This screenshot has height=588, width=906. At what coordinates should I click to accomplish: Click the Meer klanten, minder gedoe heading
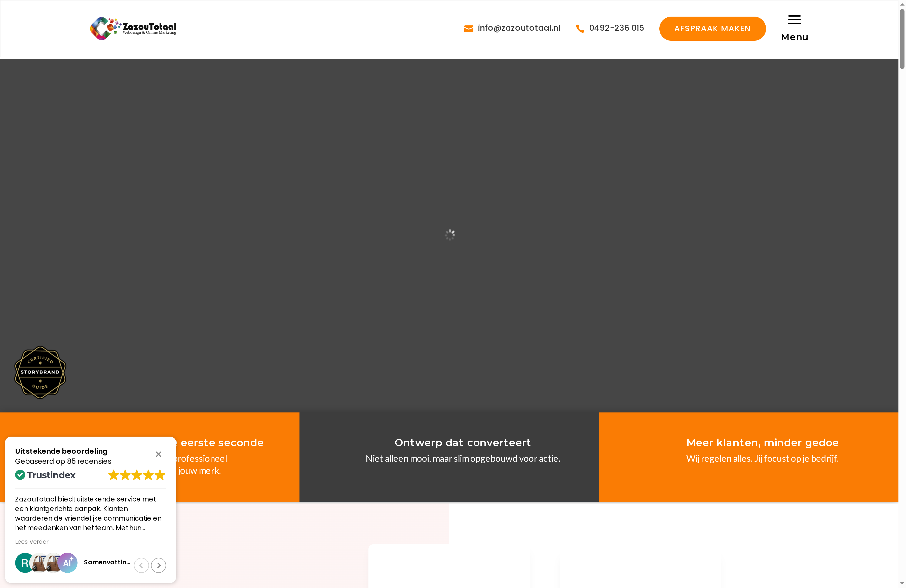[x=762, y=442]
